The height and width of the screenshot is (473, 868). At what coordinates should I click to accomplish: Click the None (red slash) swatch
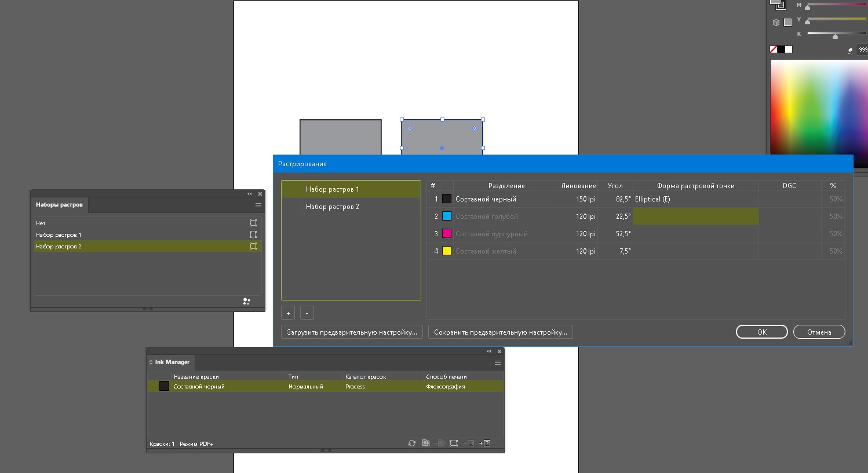click(774, 49)
